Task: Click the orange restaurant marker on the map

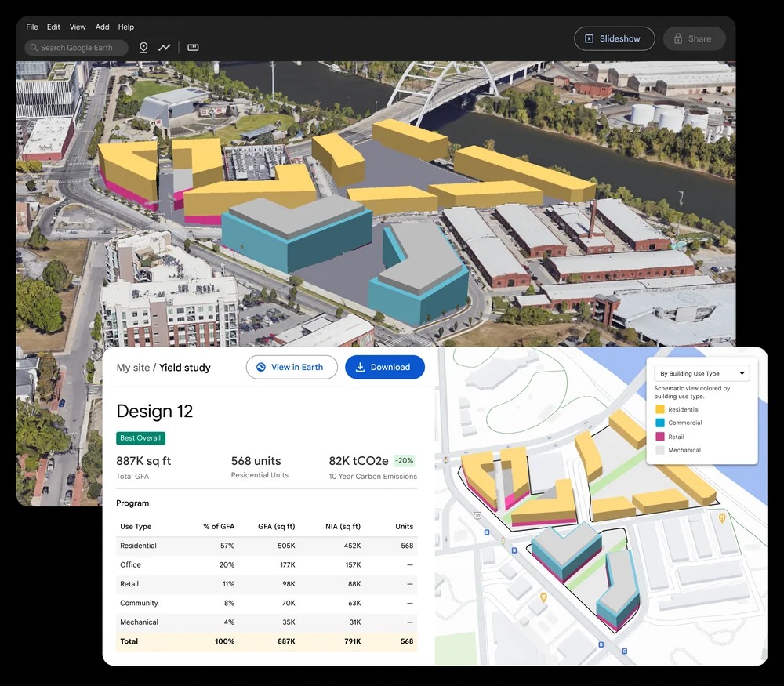Action: tap(721, 517)
